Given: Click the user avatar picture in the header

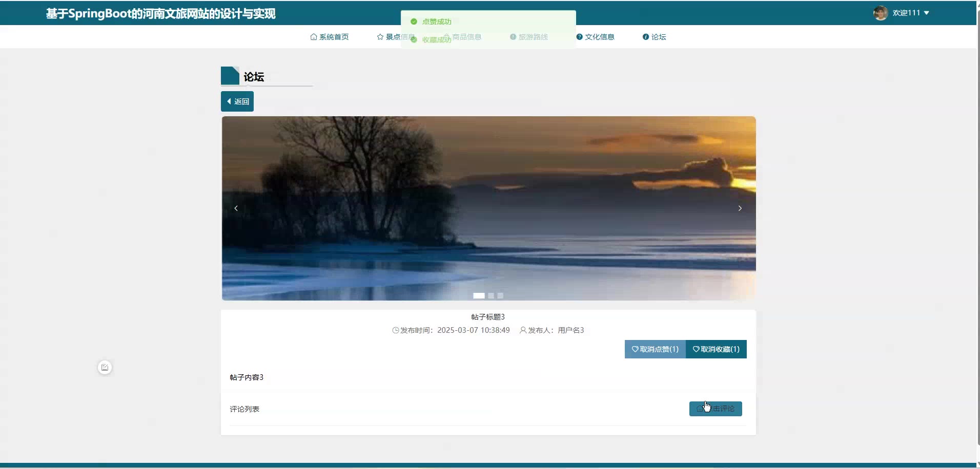Looking at the screenshot, I should [x=881, y=13].
